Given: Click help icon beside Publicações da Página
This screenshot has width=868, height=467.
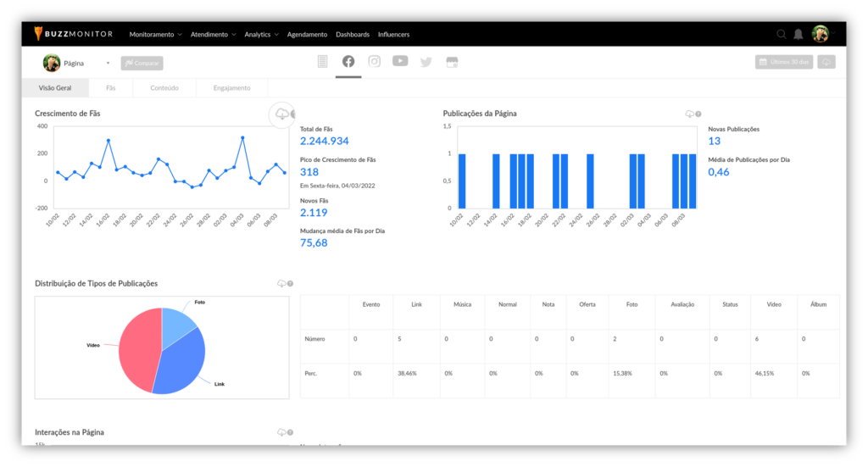Looking at the screenshot, I should pos(699,114).
